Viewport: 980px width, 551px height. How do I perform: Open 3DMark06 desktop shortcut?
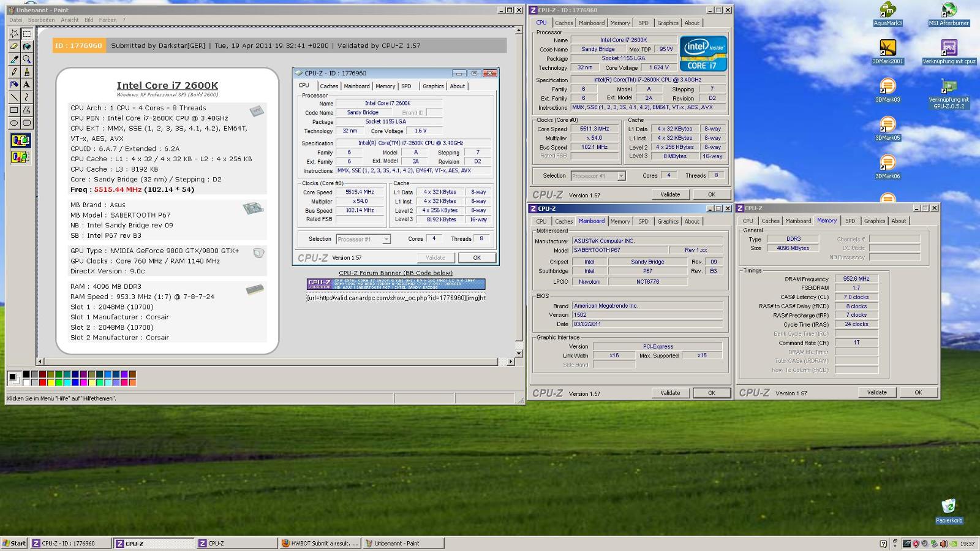click(888, 167)
